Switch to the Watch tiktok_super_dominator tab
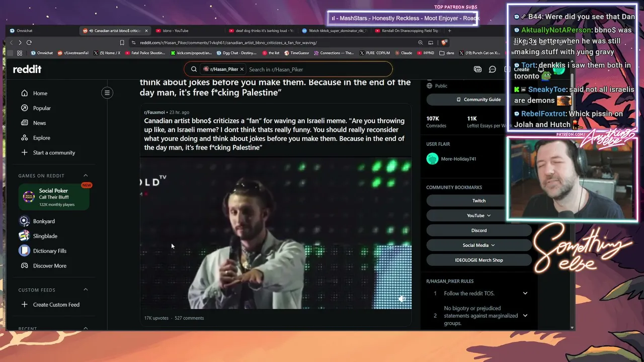Image resolution: width=644 pixels, height=362 pixels. coord(335,31)
